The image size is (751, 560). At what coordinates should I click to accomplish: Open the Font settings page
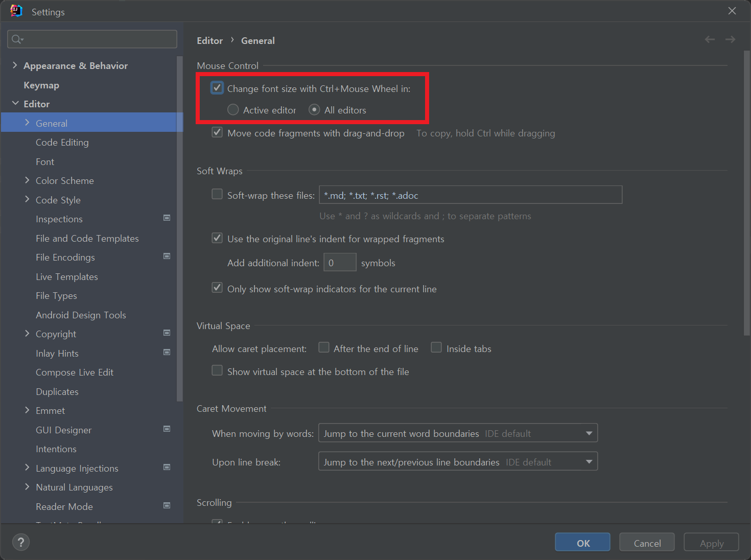(x=45, y=162)
